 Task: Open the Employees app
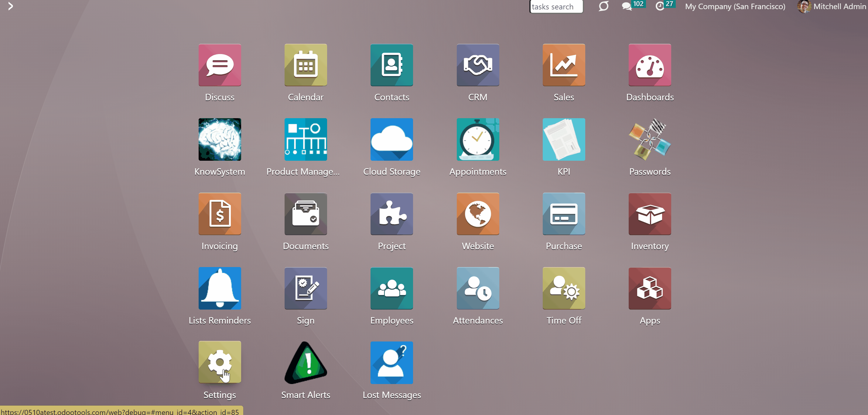[x=391, y=288]
